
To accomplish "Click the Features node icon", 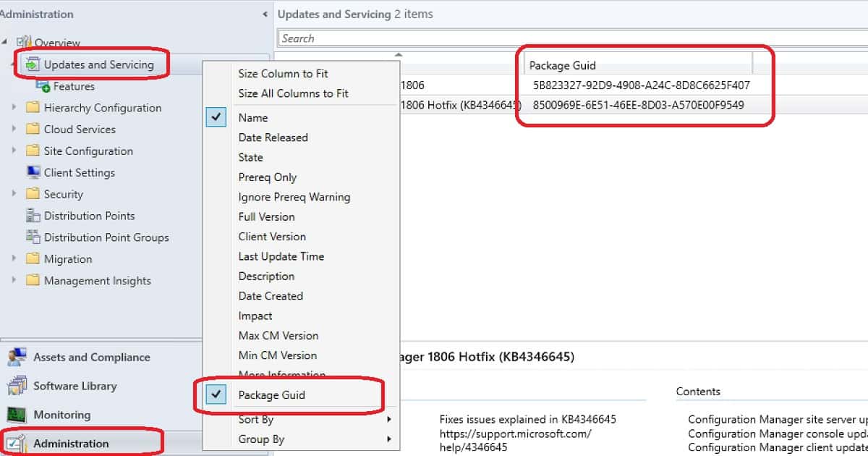I will tap(43, 86).
